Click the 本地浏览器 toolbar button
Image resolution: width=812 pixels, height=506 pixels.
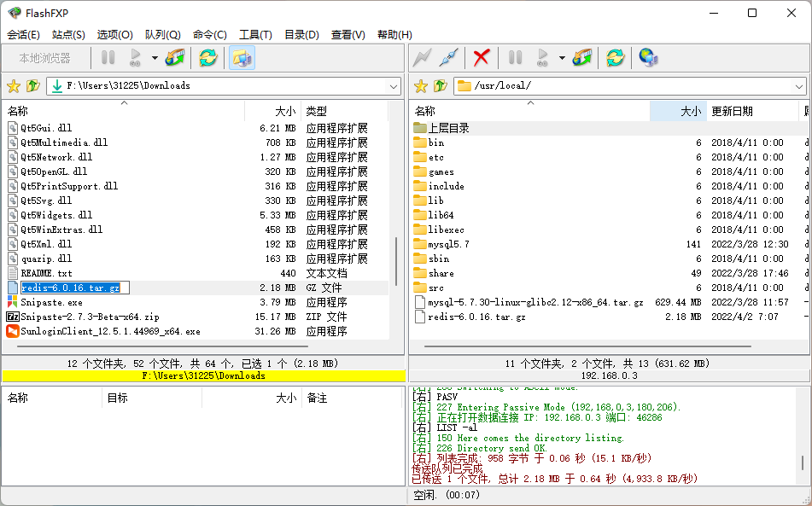[45, 58]
